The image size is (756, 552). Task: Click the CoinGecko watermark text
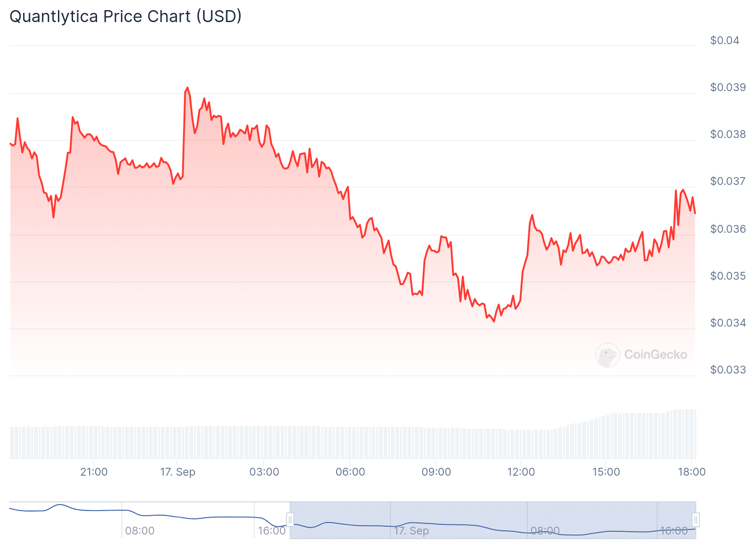(x=655, y=355)
